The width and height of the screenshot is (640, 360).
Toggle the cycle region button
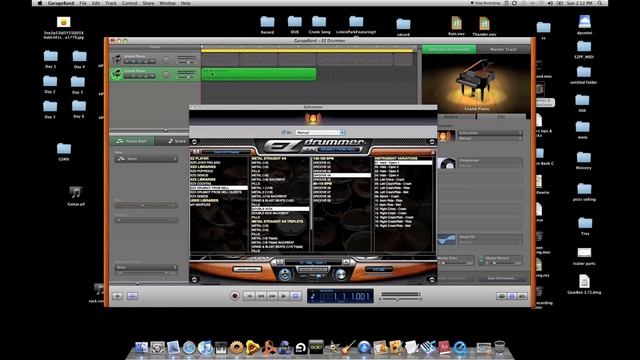click(296, 296)
